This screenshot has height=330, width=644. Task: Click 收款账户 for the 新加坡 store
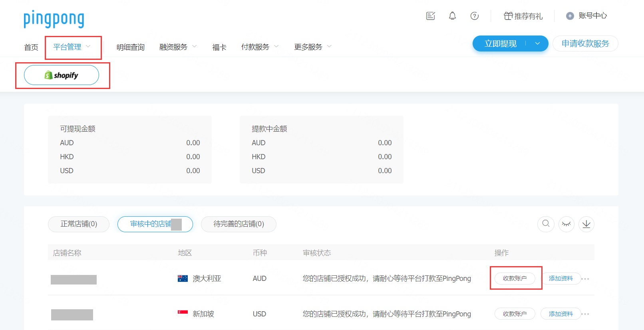[515, 314]
